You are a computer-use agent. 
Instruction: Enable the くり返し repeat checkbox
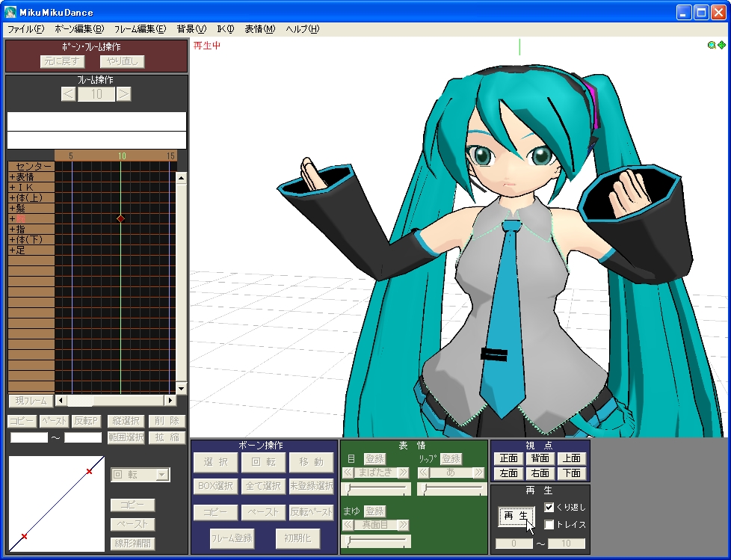549,508
